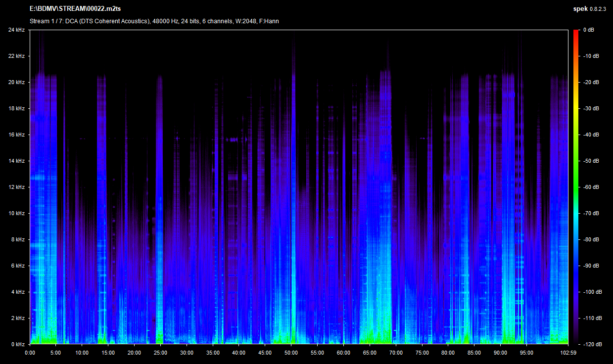
Task: Select the 25:00 time axis marker
Action: [160, 353]
